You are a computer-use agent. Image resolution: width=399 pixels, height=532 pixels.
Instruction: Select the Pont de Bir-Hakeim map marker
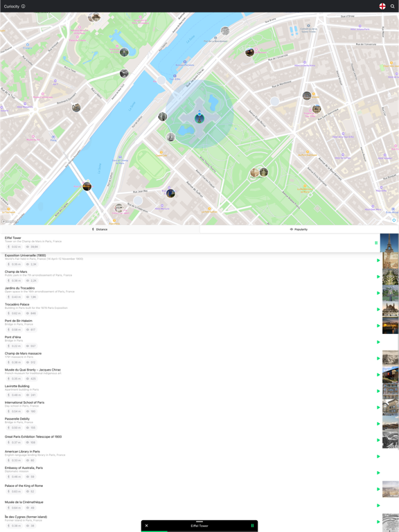coord(87,186)
